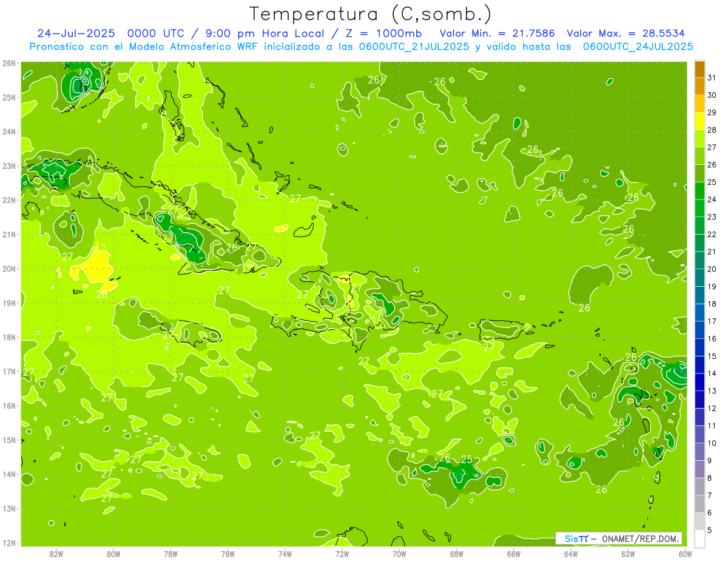Click the '0600UTC_24JUL2025' valid-until time

click(638, 47)
